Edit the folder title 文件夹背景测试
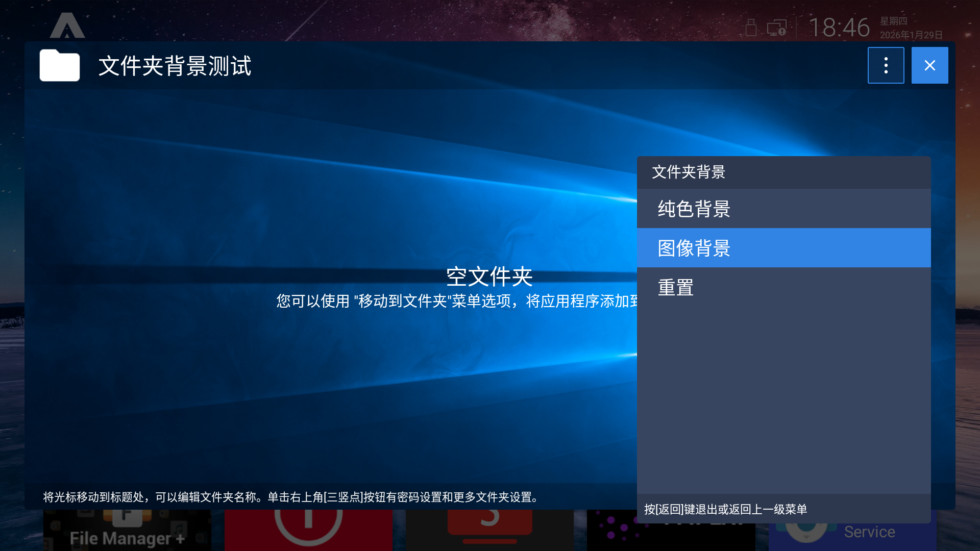The image size is (980, 551). (x=175, y=66)
